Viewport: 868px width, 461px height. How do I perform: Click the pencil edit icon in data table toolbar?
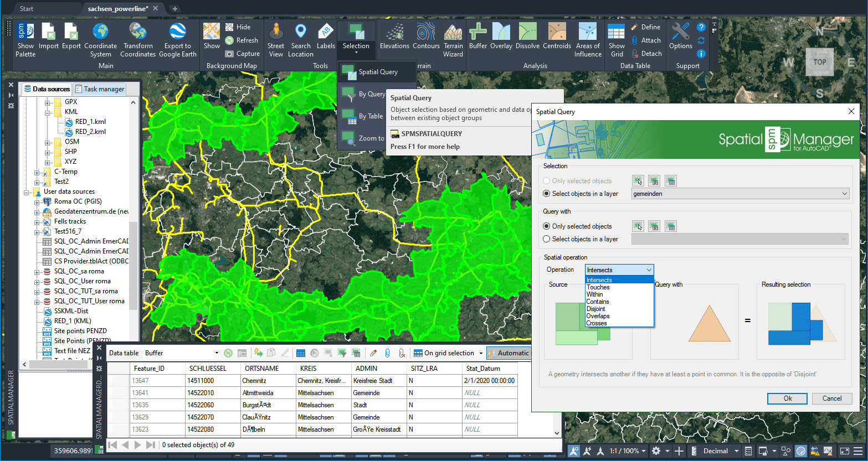[x=373, y=353]
